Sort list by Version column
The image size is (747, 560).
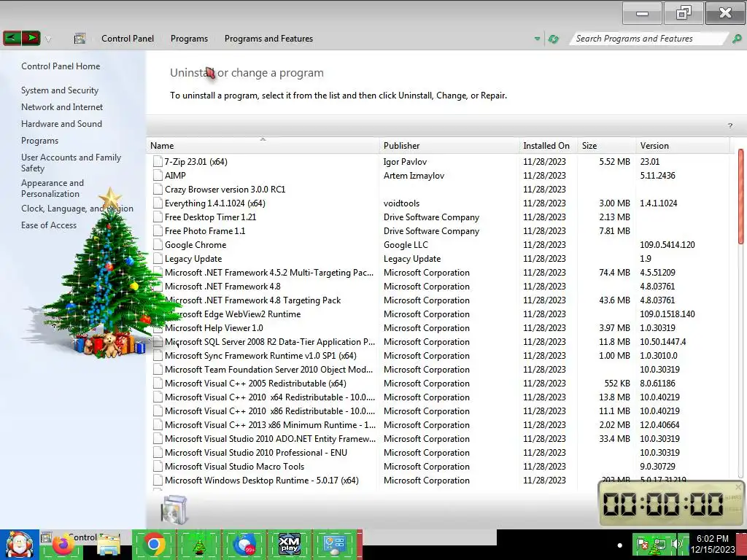(x=683, y=146)
